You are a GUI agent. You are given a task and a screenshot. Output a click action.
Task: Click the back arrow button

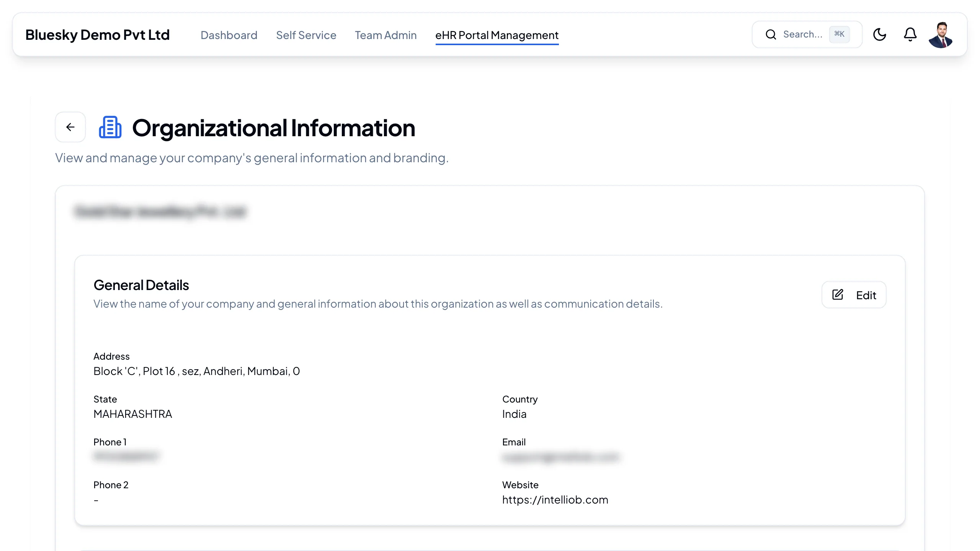coord(70,127)
